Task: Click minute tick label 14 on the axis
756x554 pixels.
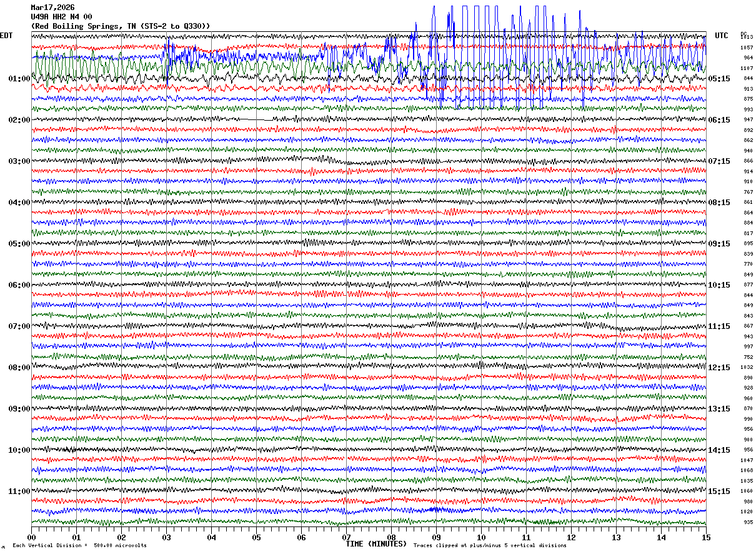Action: click(x=661, y=537)
